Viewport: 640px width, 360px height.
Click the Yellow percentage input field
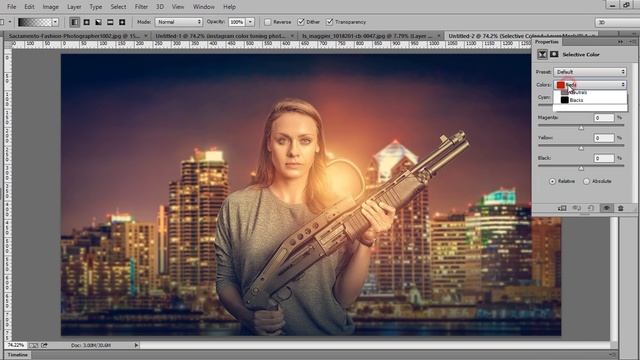604,138
